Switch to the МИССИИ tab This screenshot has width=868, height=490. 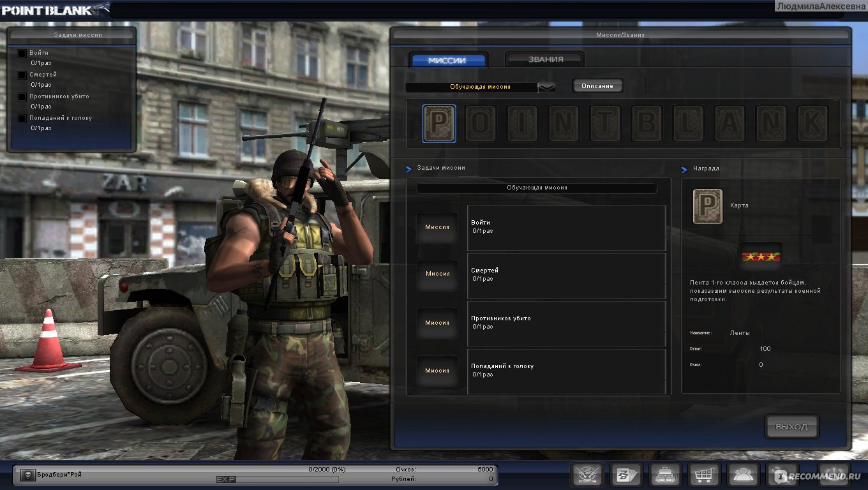click(x=448, y=61)
